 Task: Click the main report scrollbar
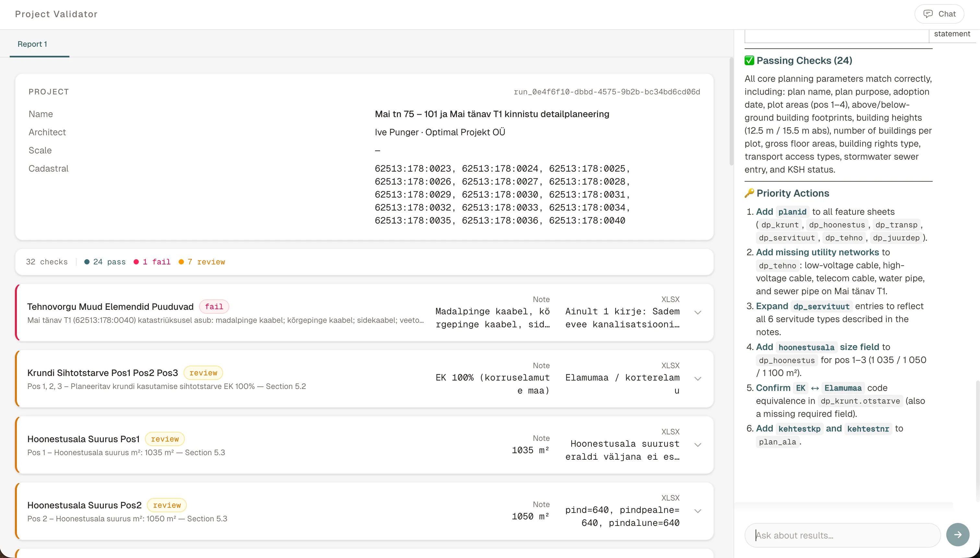click(731, 111)
